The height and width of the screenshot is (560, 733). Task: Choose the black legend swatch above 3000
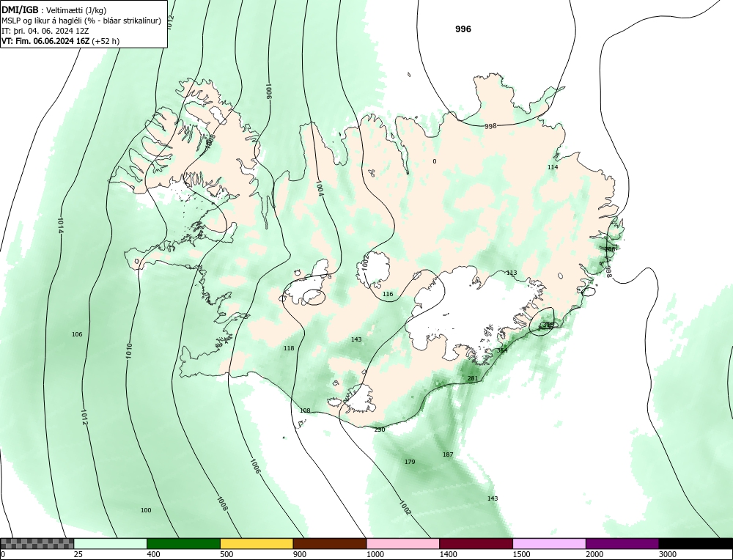[x=696, y=543]
